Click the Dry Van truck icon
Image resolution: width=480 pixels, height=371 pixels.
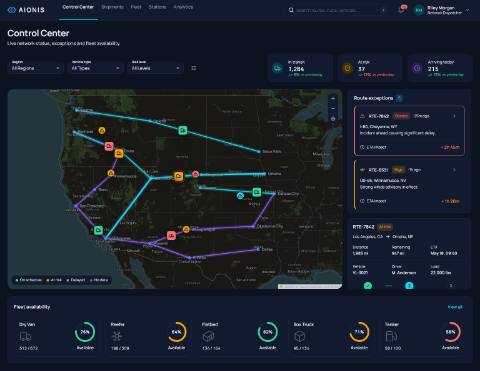(x=25, y=337)
